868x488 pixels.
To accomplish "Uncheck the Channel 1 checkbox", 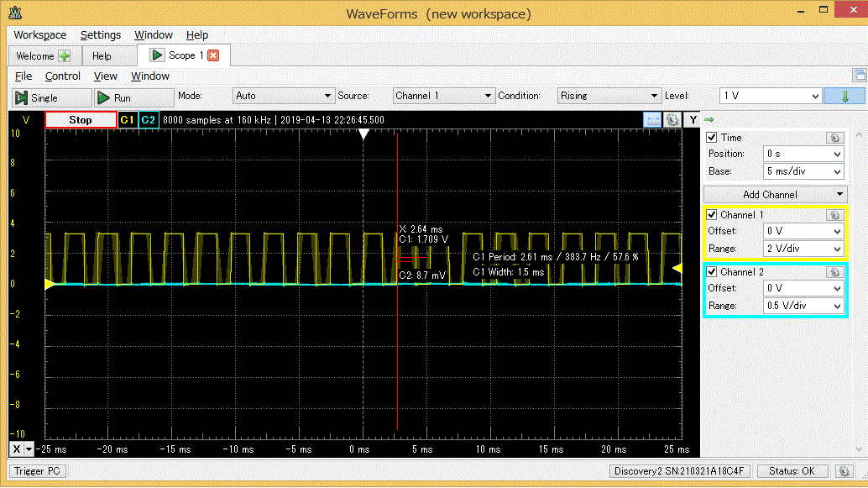I will tap(712, 214).
